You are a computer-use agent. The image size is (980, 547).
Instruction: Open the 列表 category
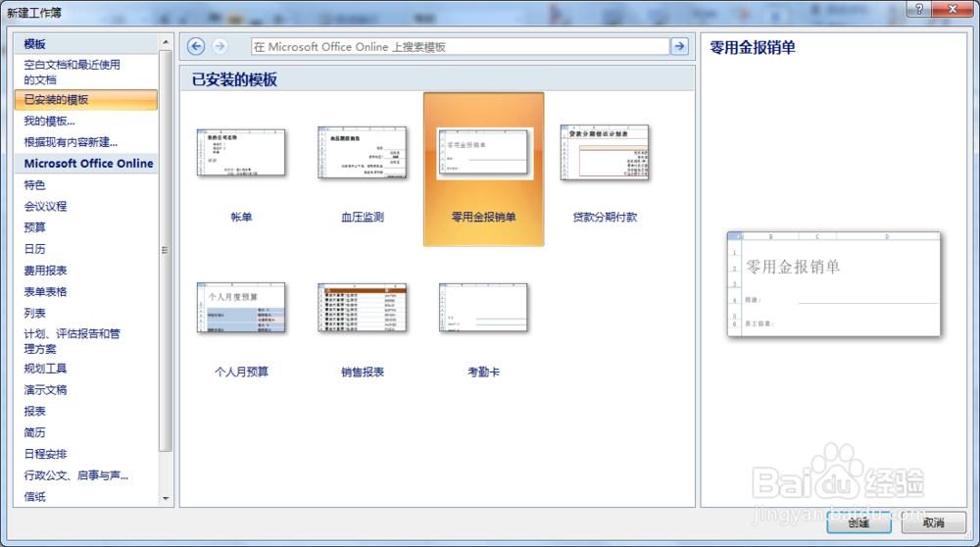34,313
